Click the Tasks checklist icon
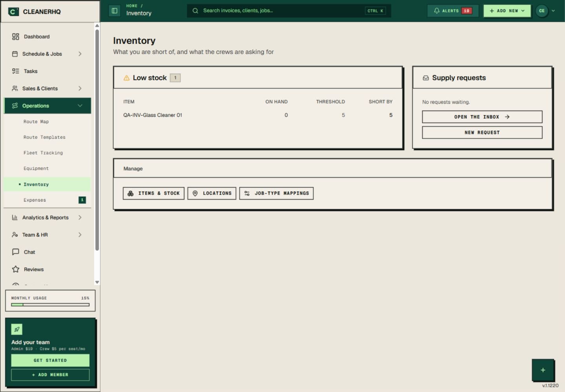This screenshot has height=392, width=565. (16, 71)
